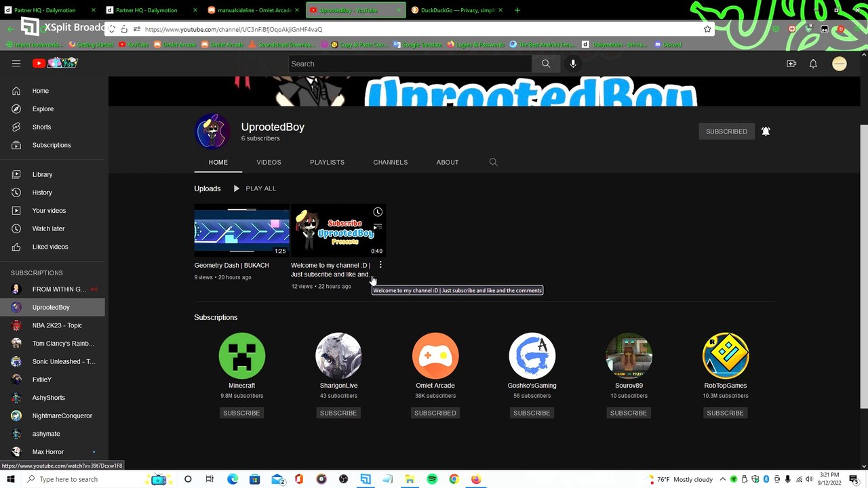Switch to the About tab
868x488 pixels.
(448, 163)
